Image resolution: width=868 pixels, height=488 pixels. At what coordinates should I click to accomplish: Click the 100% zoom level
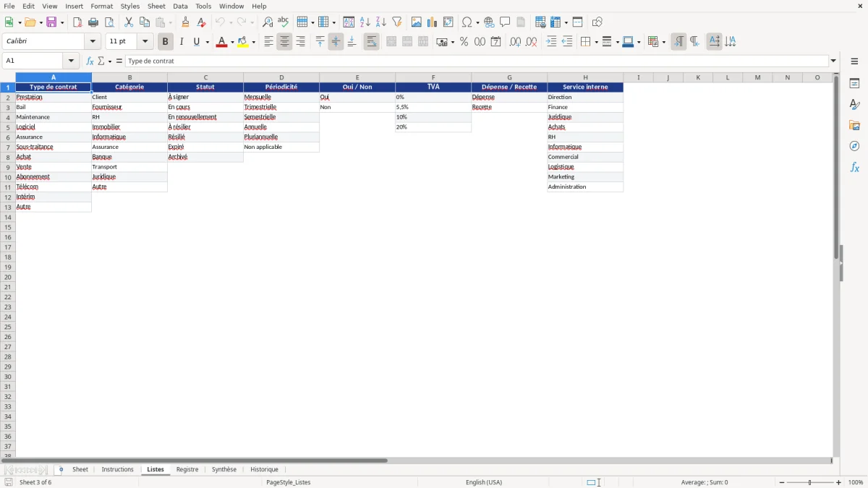(x=856, y=482)
